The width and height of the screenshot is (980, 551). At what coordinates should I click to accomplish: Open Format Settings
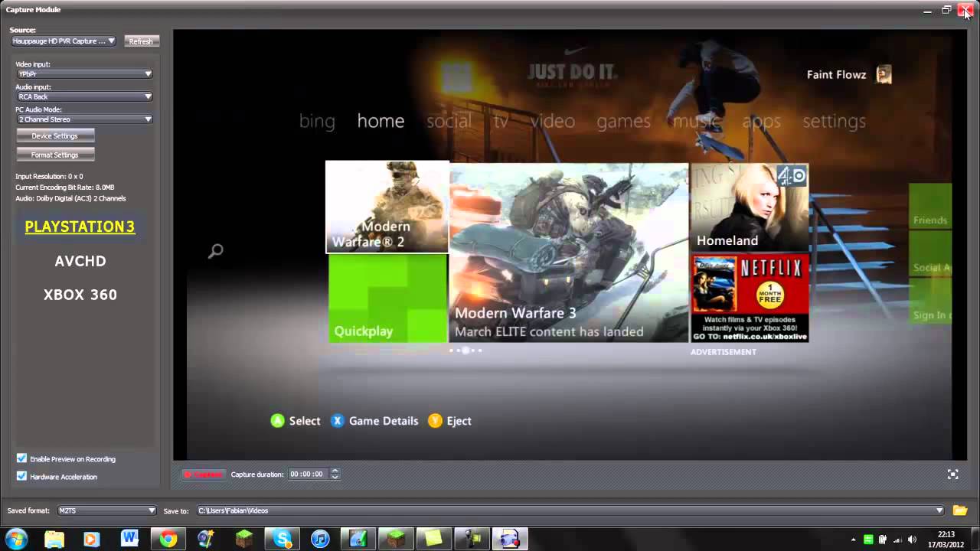click(x=55, y=155)
